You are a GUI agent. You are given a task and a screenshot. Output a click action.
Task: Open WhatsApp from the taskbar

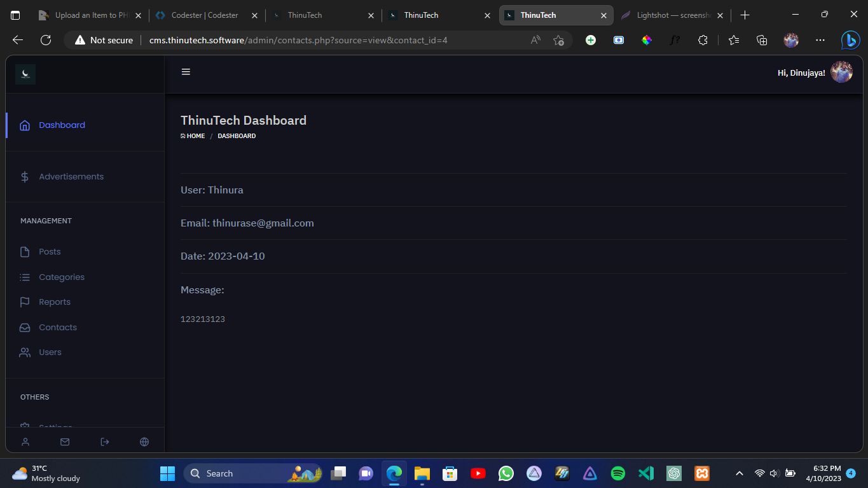click(506, 473)
